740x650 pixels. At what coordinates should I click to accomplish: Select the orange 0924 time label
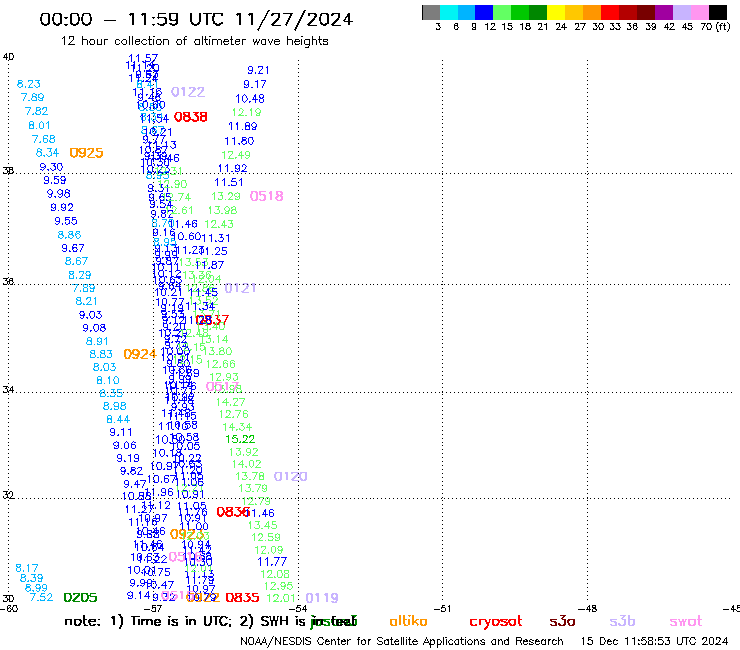pos(140,354)
